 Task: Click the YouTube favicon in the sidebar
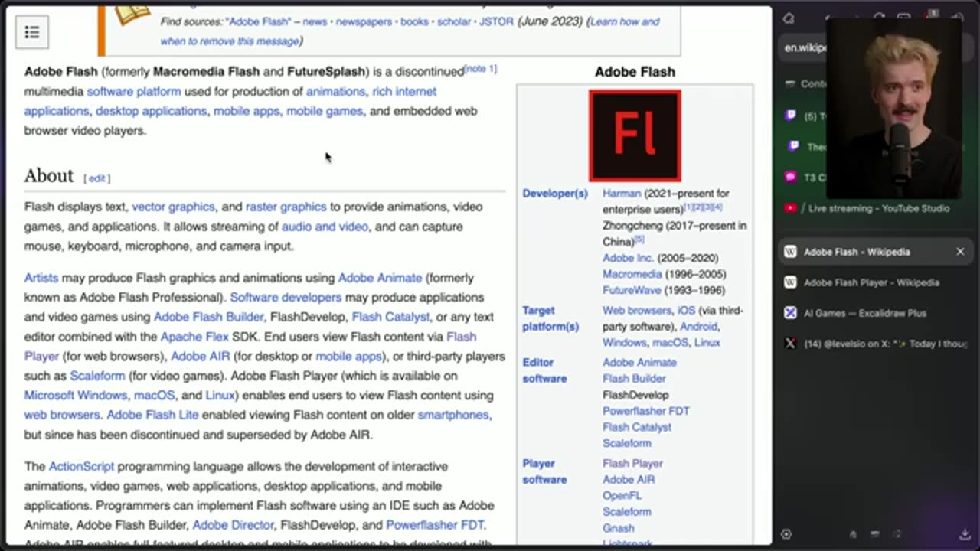[x=791, y=208]
